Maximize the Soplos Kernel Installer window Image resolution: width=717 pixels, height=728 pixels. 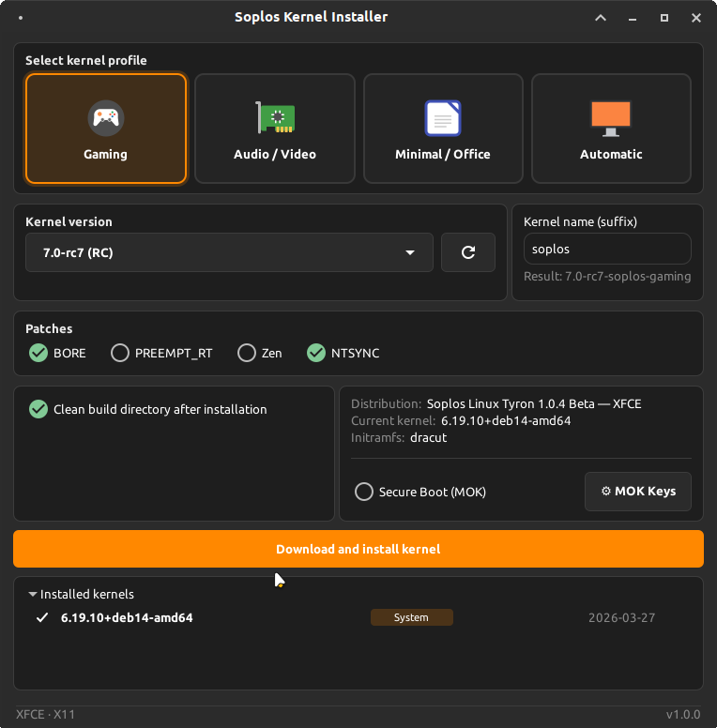pos(664,18)
